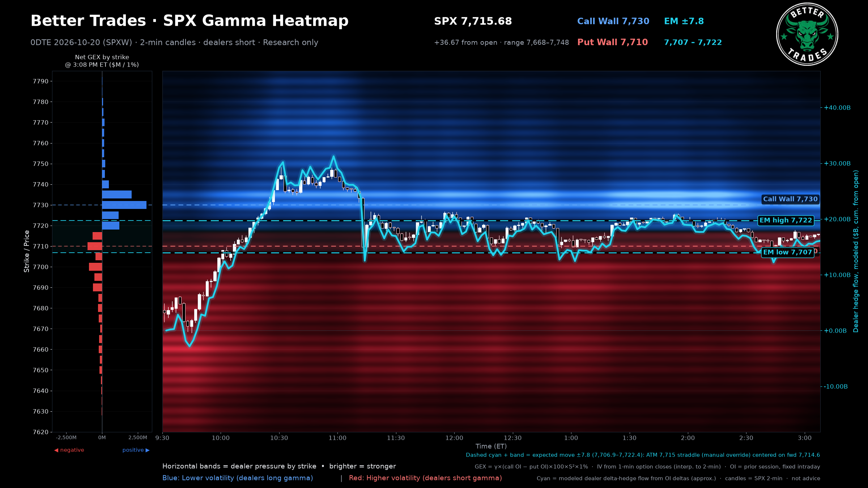Click the Dashed cyan expected move note
868x488 pixels.
click(x=643, y=455)
